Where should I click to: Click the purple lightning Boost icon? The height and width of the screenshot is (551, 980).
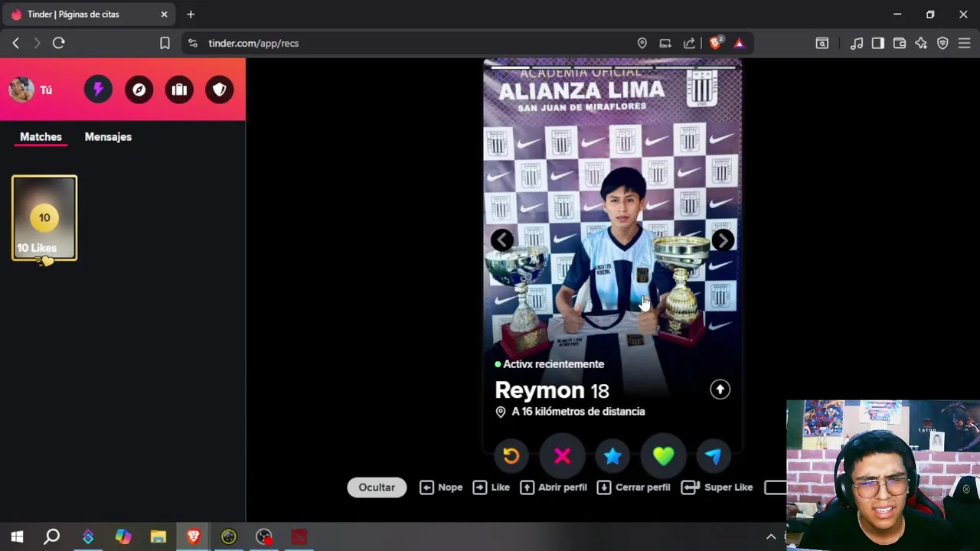coord(98,90)
